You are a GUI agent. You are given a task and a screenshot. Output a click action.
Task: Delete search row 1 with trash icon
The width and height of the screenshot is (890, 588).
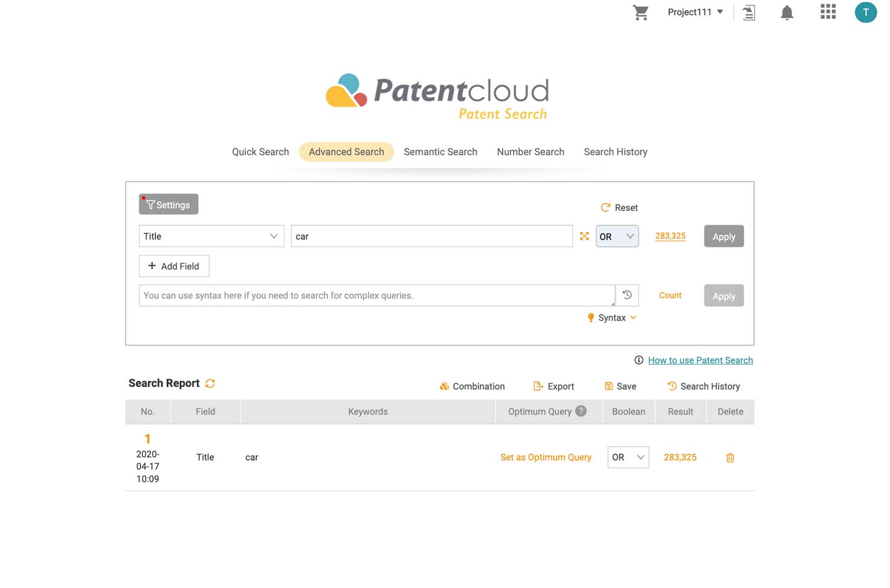point(730,458)
